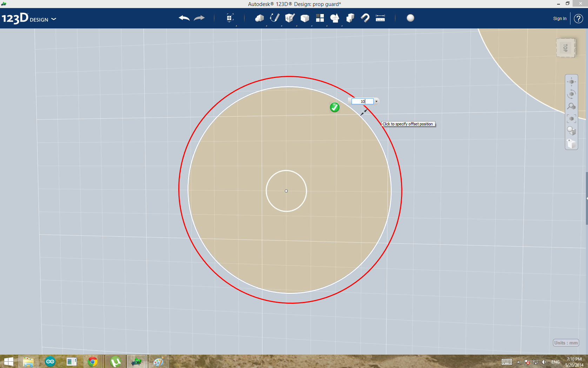Confirm the offset with green checkmark
The image size is (588, 368).
[x=335, y=107]
